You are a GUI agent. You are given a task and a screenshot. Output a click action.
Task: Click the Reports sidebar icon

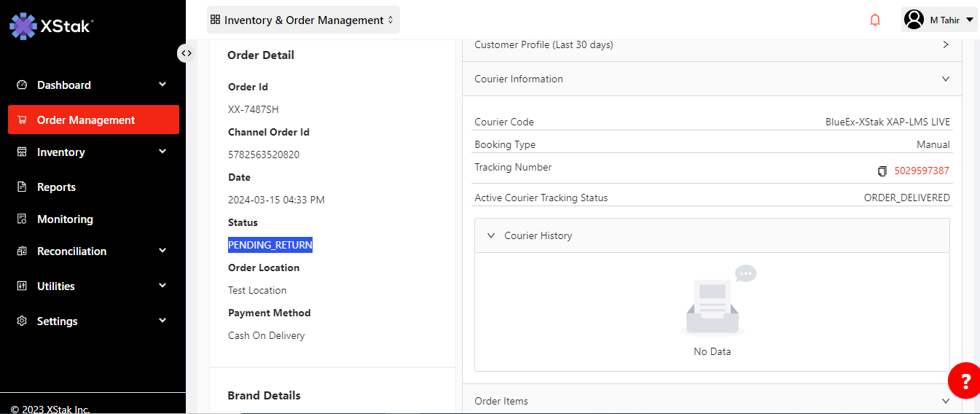coord(22,187)
